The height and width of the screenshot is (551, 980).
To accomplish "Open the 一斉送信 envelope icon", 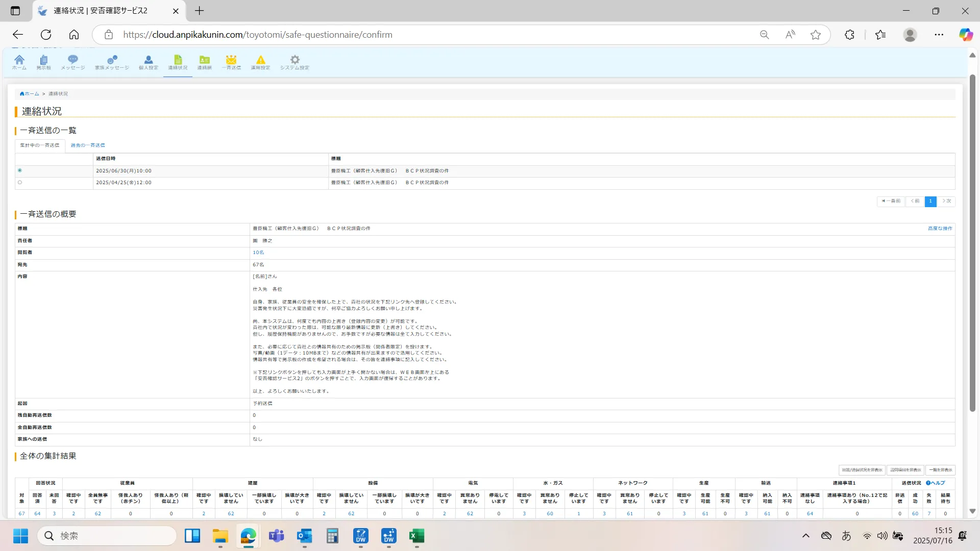I will click(231, 62).
